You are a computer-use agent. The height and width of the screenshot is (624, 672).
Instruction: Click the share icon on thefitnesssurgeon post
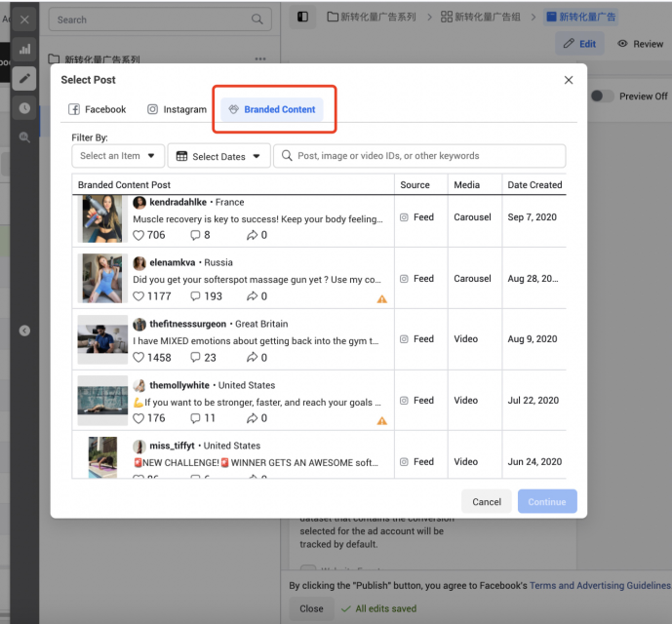[252, 358]
